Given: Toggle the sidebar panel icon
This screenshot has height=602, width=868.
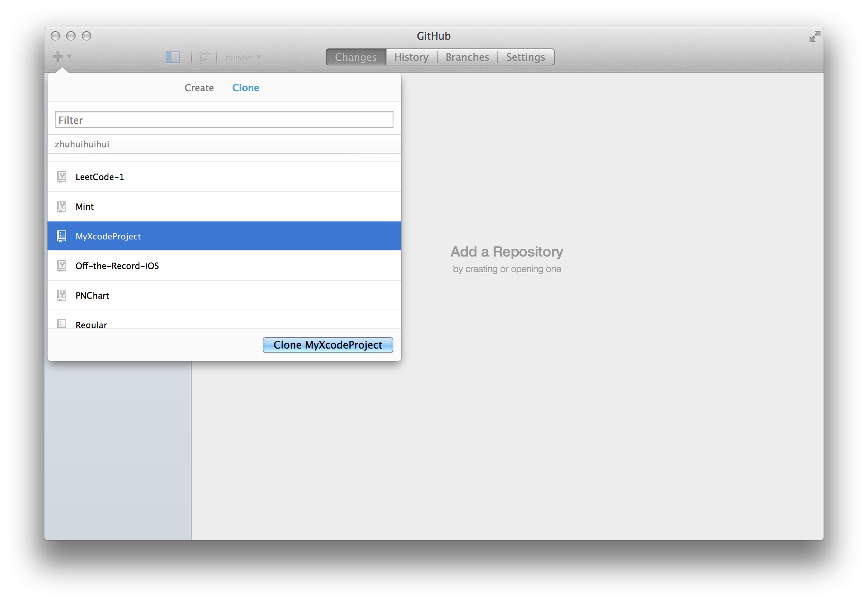Looking at the screenshot, I should pos(173,57).
